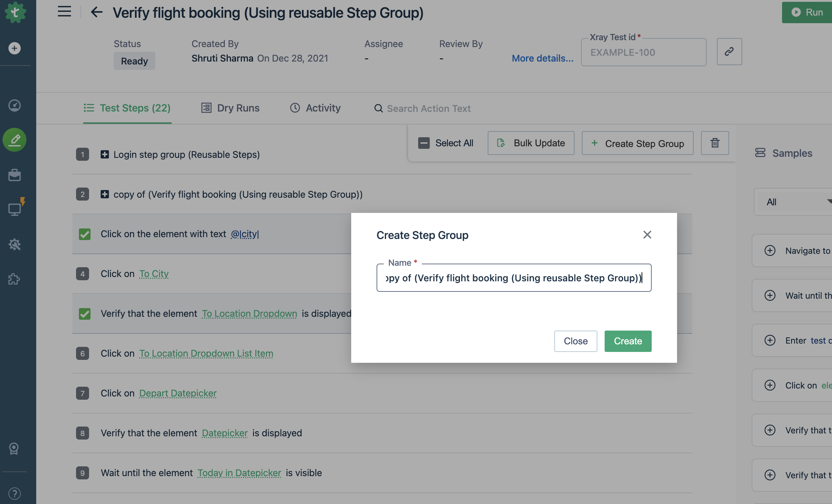Viewport: 832px width, 504px height.
Task: Click the edit/pencil icon in sidebar
Action: (x=16, y=138)
